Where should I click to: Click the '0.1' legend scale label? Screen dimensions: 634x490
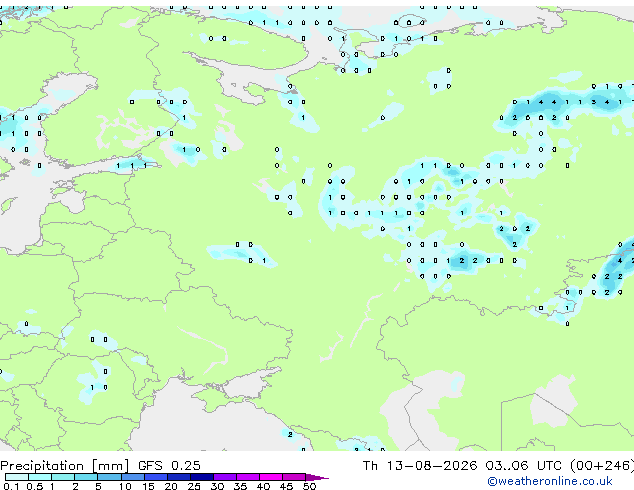(12, 486)
